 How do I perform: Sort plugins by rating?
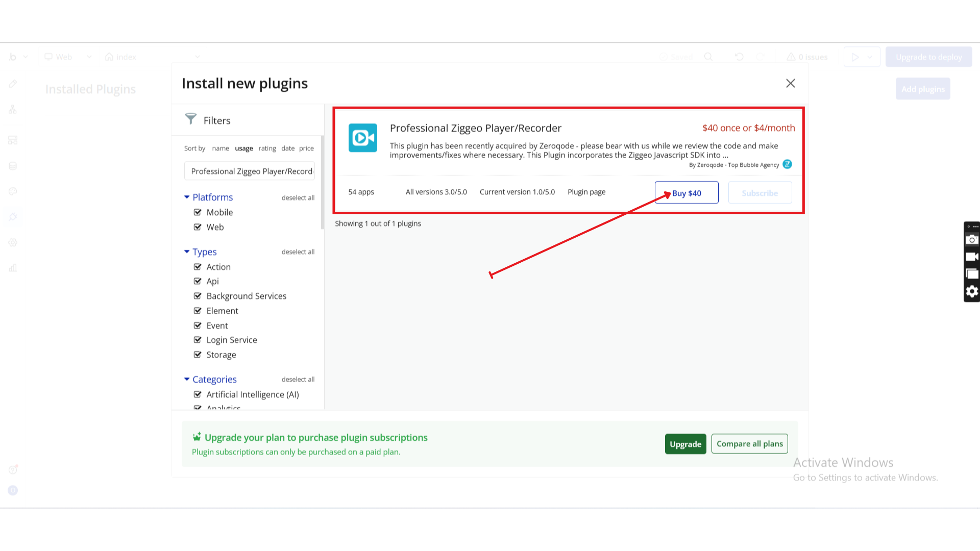(x=267, y=148)
